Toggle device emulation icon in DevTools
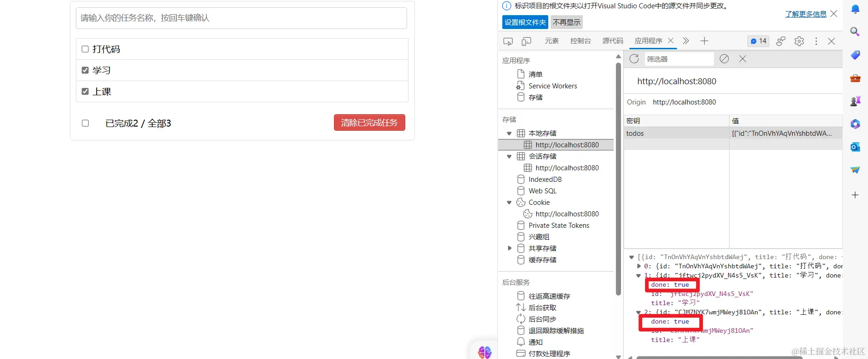Viewport: 868px width, 359px height. (x=526, y=41)
